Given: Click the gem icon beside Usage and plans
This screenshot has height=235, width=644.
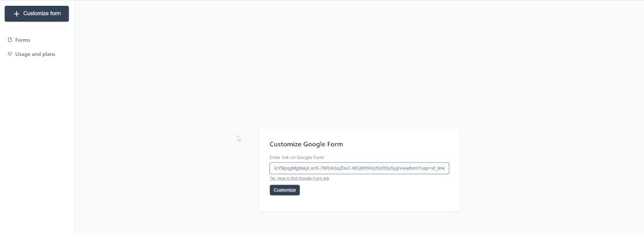Looking at the screenshot, I should coord(10,54).
